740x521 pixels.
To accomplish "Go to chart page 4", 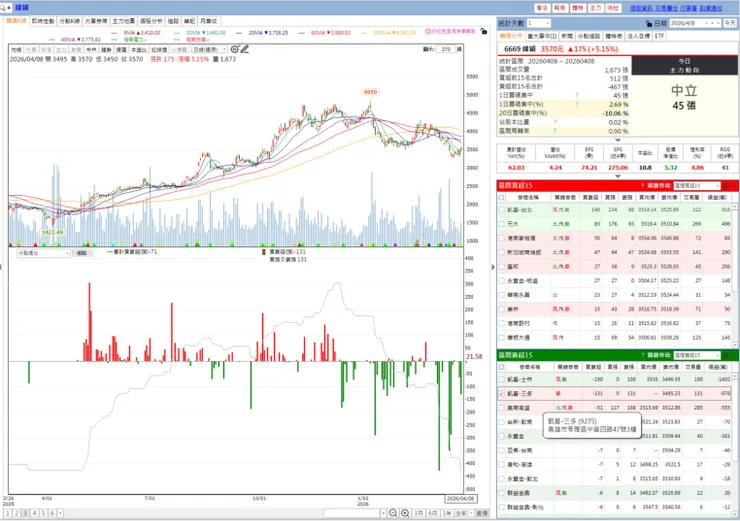I will (x=34, y=513).
